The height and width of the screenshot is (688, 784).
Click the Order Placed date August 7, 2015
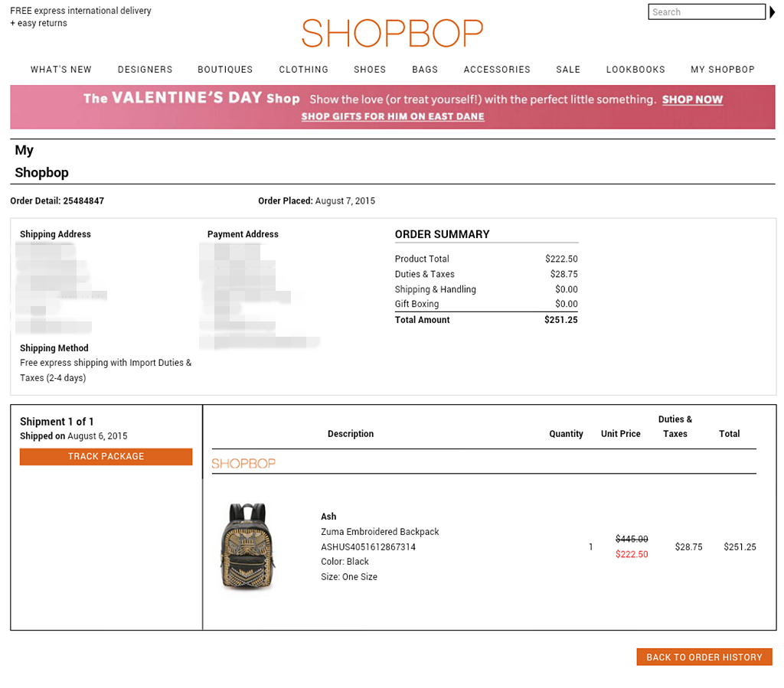coord(345,201)
